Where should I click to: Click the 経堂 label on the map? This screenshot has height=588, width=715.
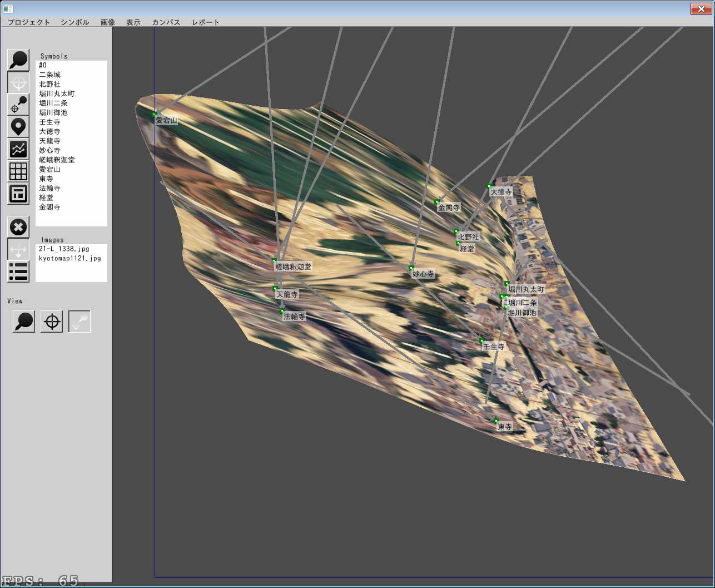[x=467, y=249]
